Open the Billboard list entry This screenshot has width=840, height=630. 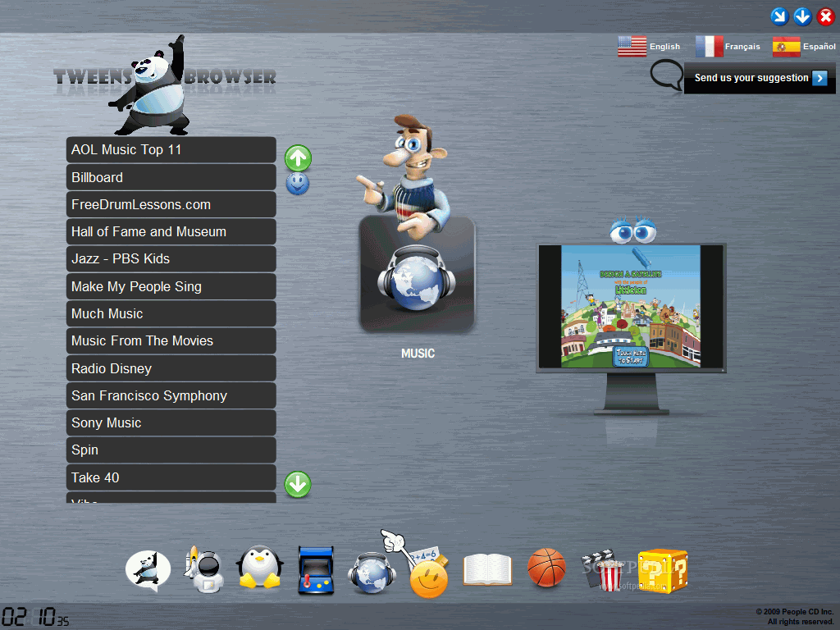tap(171, 177)
